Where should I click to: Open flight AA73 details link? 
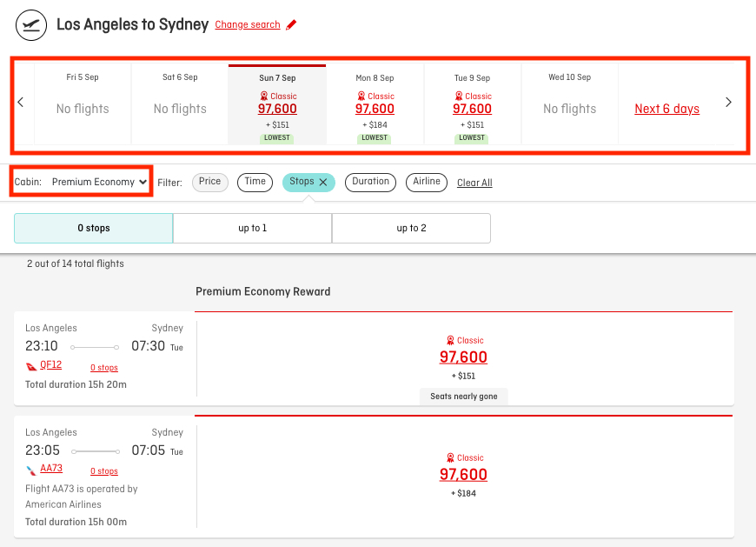tap(51, 469)
